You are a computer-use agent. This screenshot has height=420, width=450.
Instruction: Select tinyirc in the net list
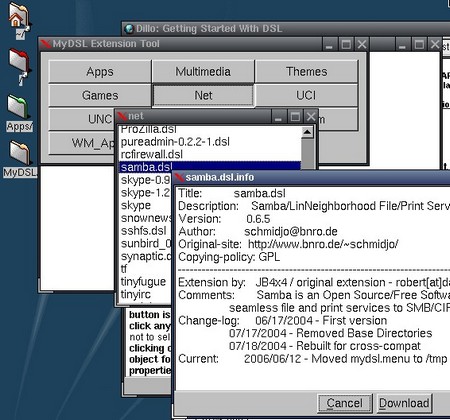click(145, 294)
